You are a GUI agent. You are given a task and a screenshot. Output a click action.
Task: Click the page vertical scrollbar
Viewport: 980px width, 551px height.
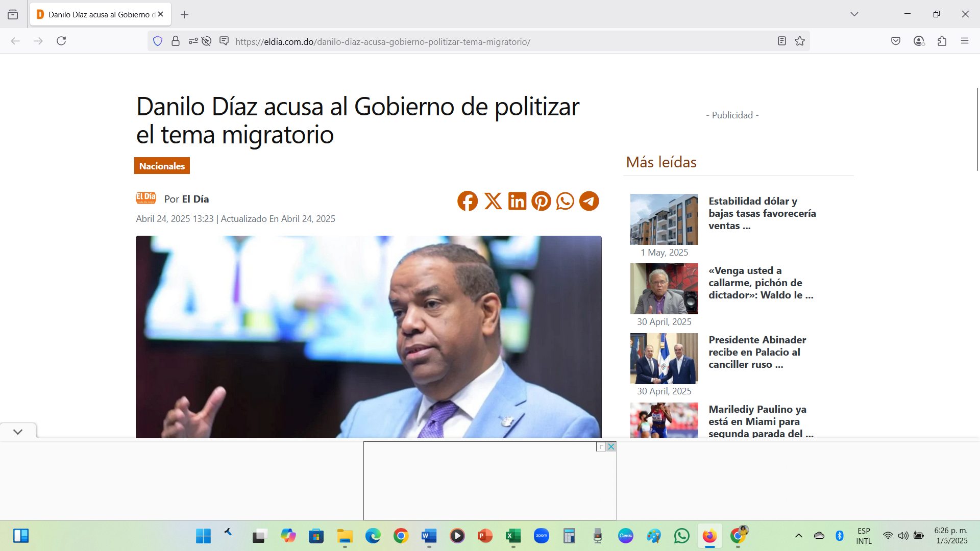[x=977, y=130]
